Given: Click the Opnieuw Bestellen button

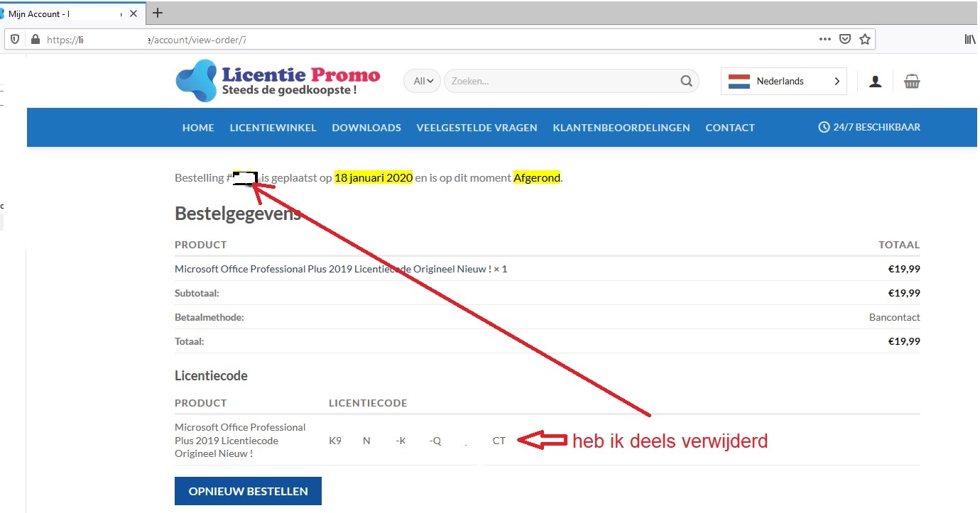Looking at the screenshot, I should [x=248, y=491].
